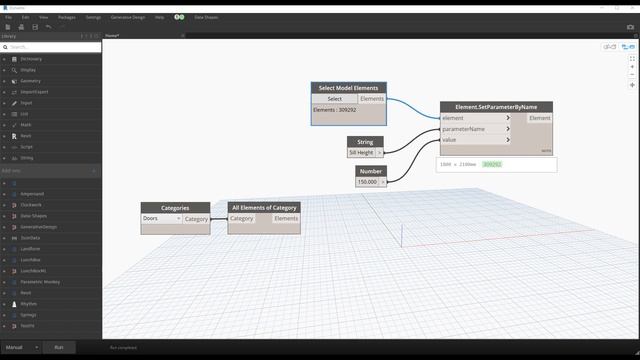Select the Springs package row
This screenshot has width=640, height=360.
pyautogui.click(x=51, y=315)
